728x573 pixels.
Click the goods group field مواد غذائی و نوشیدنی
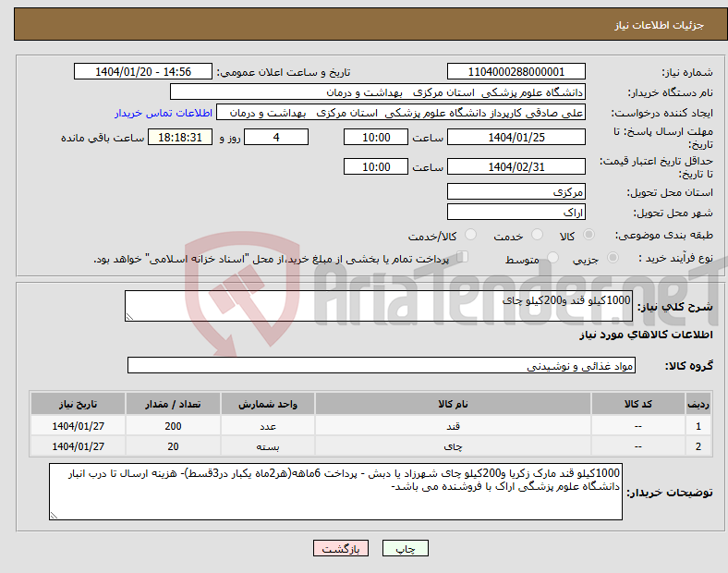click(x=382, y=365)
